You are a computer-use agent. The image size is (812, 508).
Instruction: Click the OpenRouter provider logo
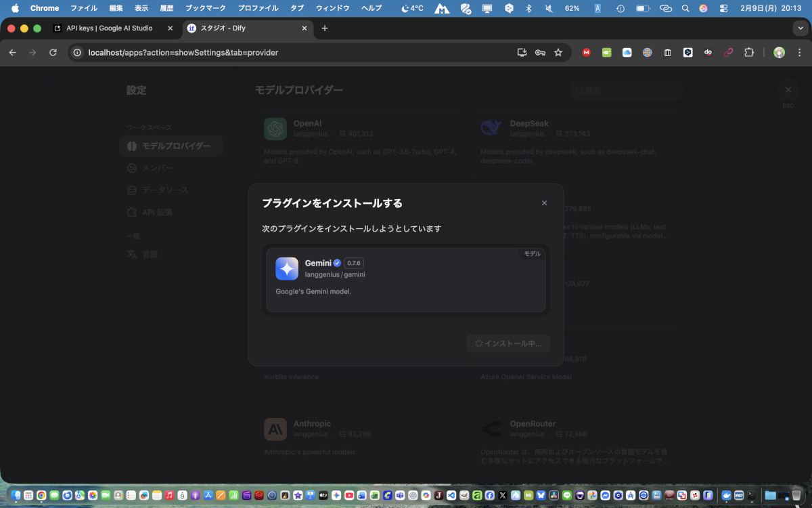[491, 429]
